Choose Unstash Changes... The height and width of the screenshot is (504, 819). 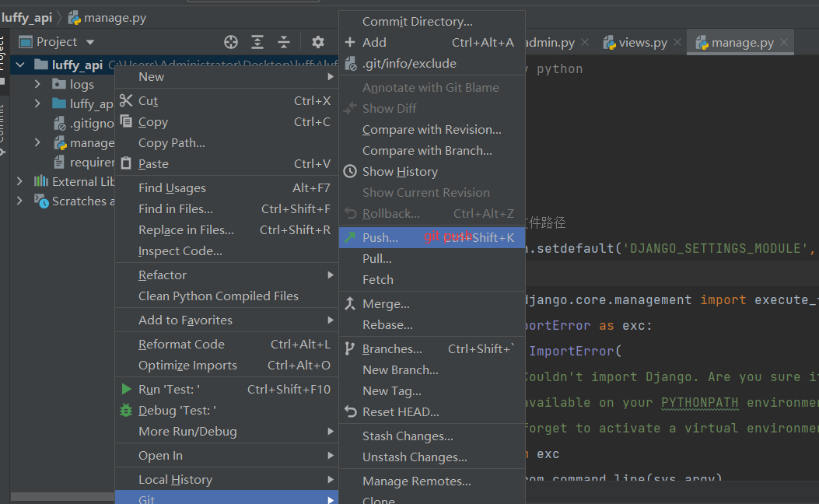pos(432,457)
